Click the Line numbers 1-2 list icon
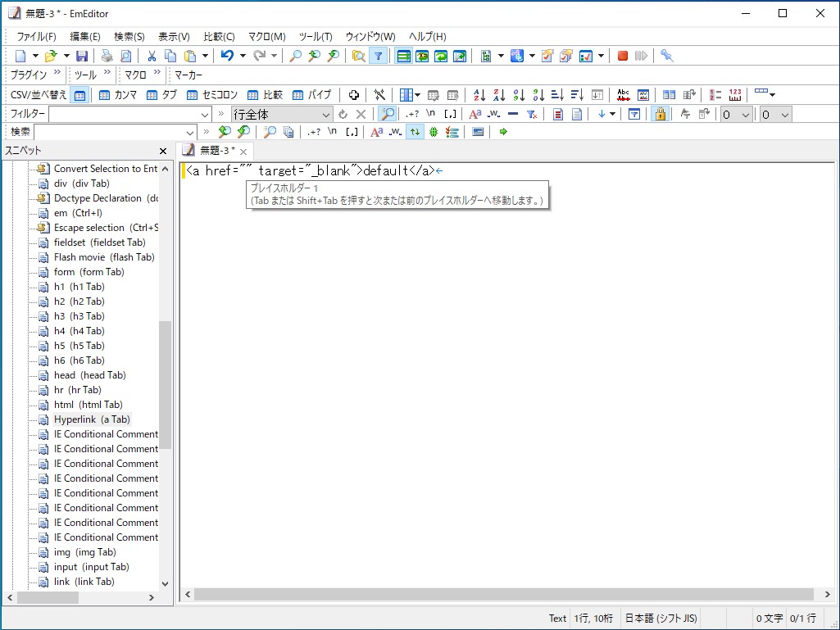840x630 pixels. [715, 95]
